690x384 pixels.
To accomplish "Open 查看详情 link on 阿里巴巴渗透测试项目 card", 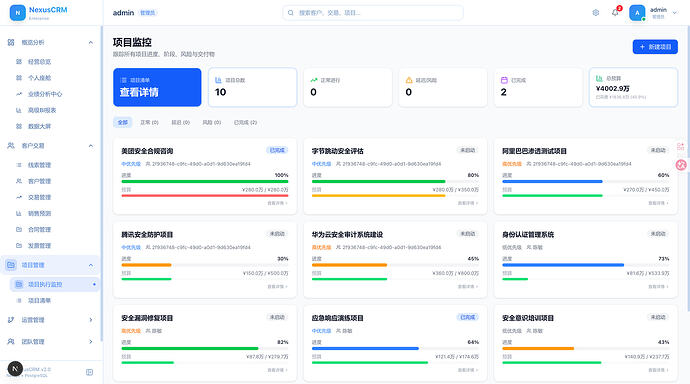I will [x=658, y=203].
